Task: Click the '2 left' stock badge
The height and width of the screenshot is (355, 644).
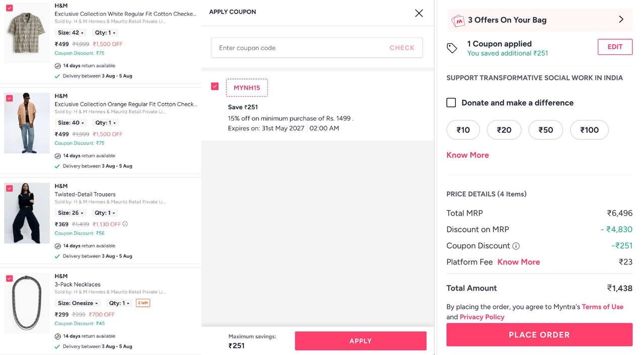Action: pyautogui.click(x=143, y=303)
